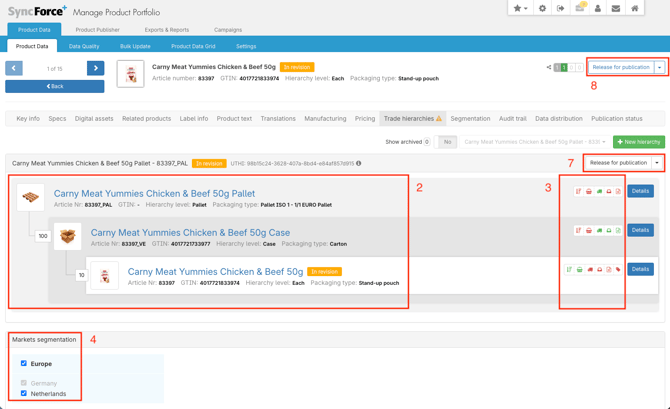Click the shopping basket icon in the Pallet row
Screen dimensions: 670x409
point(589,191)
